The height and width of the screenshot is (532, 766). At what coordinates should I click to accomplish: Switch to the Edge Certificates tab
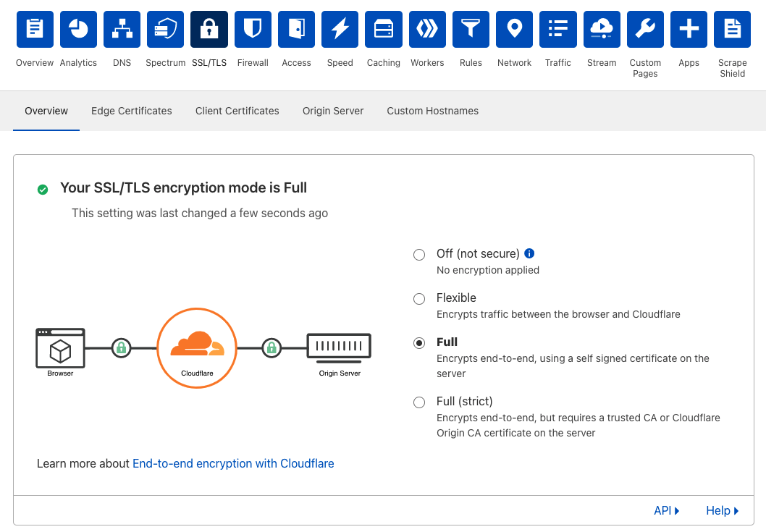click(131, 111)
